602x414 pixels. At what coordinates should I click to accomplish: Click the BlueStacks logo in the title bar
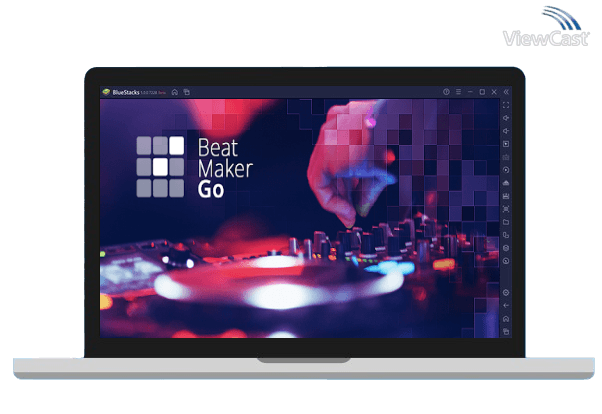(x=106, y=92)
